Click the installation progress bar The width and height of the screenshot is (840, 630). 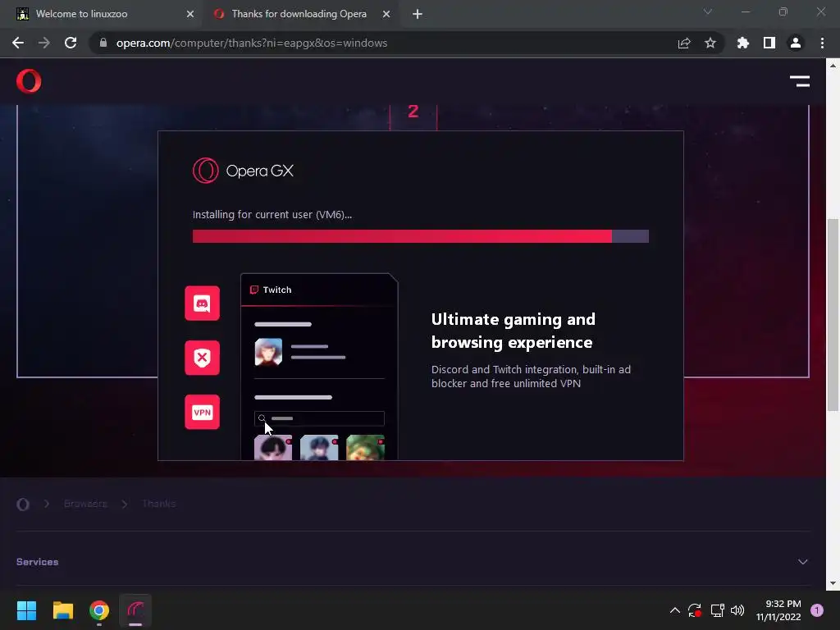point(421,236)
